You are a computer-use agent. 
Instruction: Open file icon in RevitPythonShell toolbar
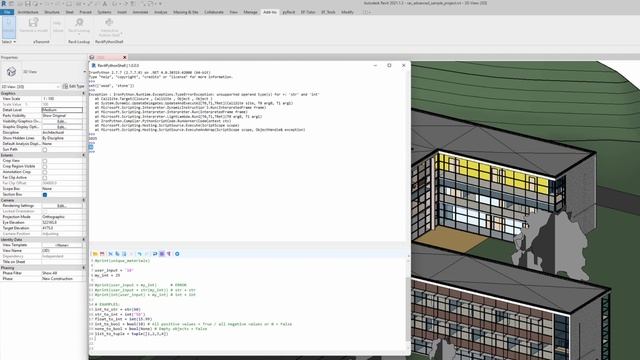[x=95, y=254]
